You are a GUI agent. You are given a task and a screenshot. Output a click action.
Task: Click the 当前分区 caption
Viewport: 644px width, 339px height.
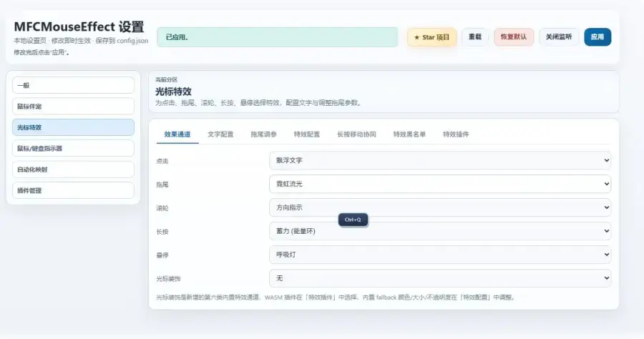tap(166, 79)
